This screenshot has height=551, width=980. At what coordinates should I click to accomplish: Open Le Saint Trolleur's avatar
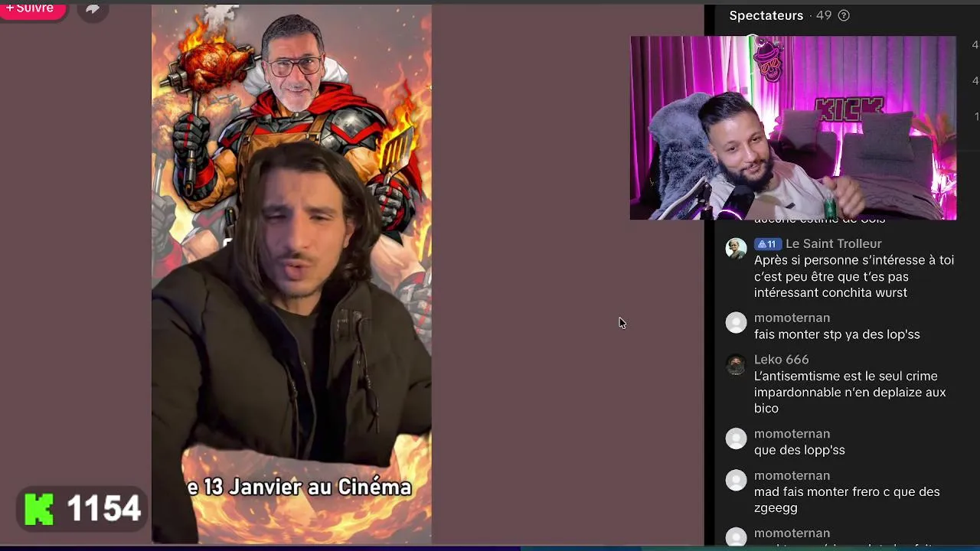[x=736, y=248]
